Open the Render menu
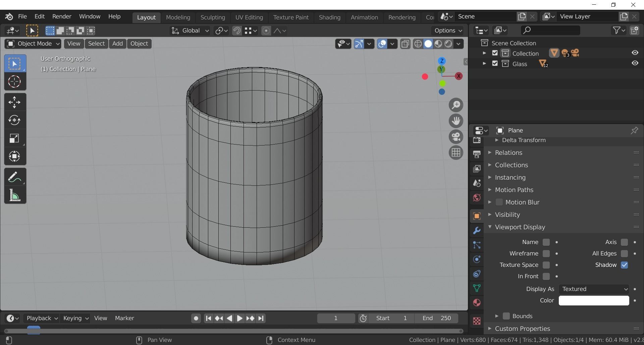644x345 pixels. click(62, 16)
